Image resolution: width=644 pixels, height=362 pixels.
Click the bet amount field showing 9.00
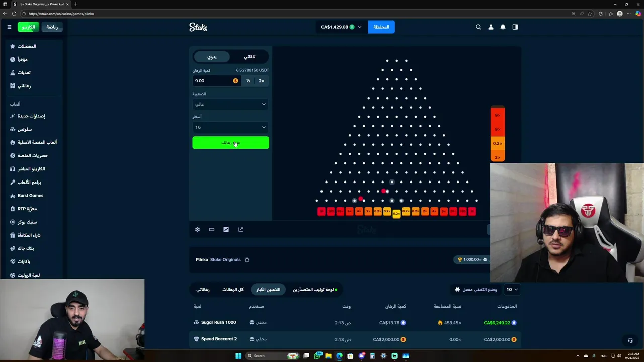tap(216, 81)
